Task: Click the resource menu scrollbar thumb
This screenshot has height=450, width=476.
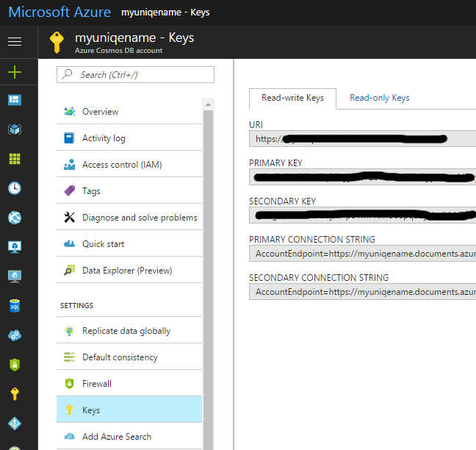Action: click(x=209, y=279)
